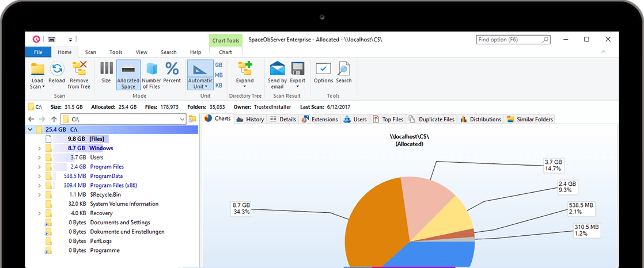The width and height of the screenshot is (644, 268).
Task: Open the History tab
Action: [250, 119]
